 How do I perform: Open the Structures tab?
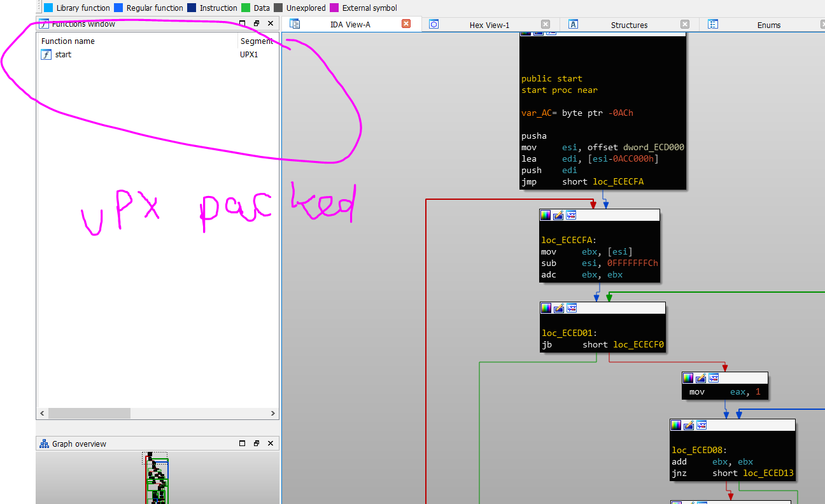[629, 25]
